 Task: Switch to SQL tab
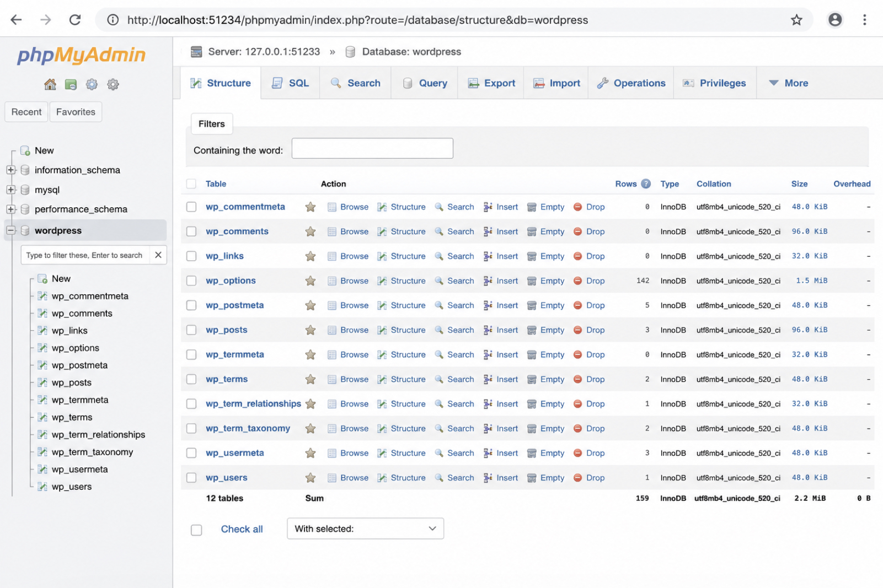pos(291,83)
